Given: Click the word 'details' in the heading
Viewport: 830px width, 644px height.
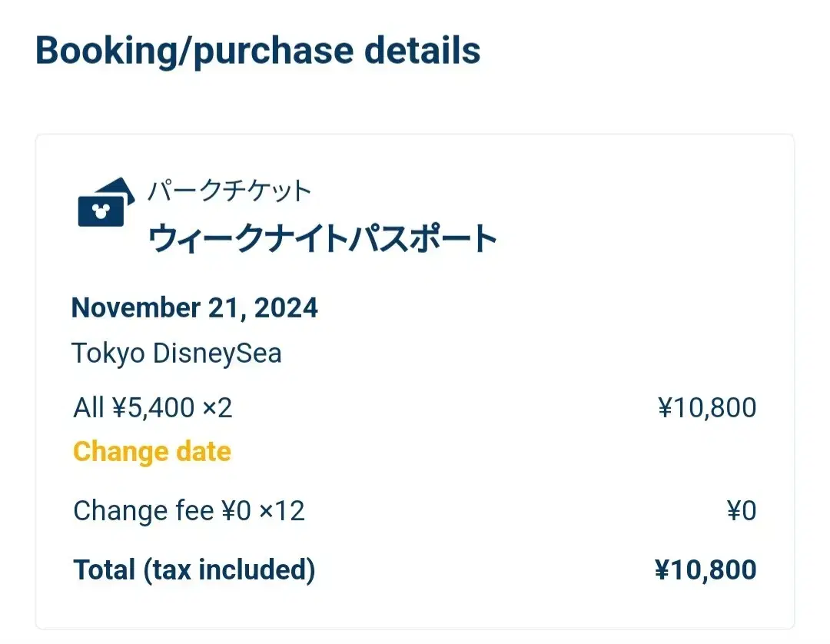Looking at the screenshot, I should (x=423, y=50).
